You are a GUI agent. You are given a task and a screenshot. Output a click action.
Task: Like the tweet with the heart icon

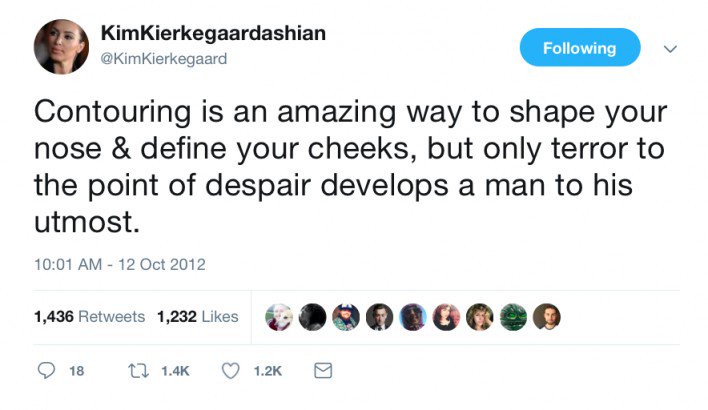pos(231,371)
